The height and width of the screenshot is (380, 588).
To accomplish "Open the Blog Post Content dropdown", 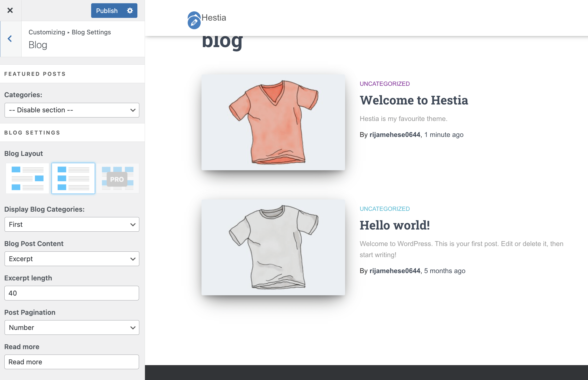I will point(72,259).
